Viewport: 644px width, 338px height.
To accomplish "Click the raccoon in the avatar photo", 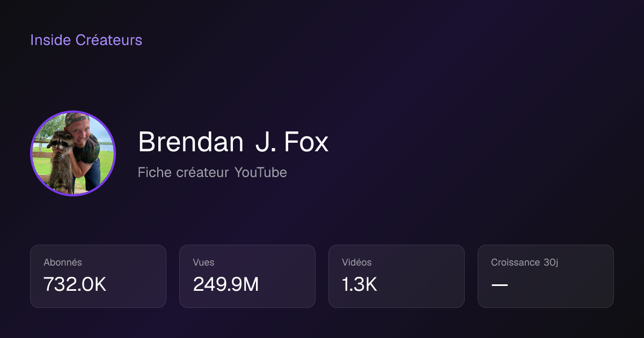I will pos(61,161).
